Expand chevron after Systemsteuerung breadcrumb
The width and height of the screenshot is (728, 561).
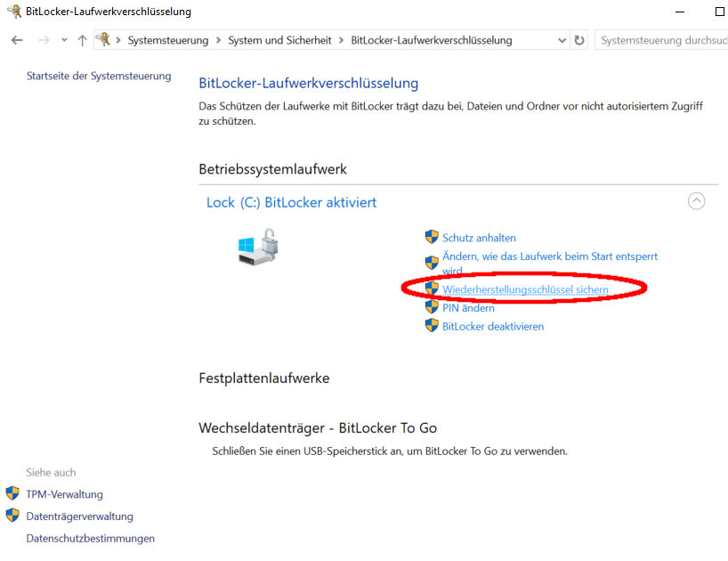218,40
